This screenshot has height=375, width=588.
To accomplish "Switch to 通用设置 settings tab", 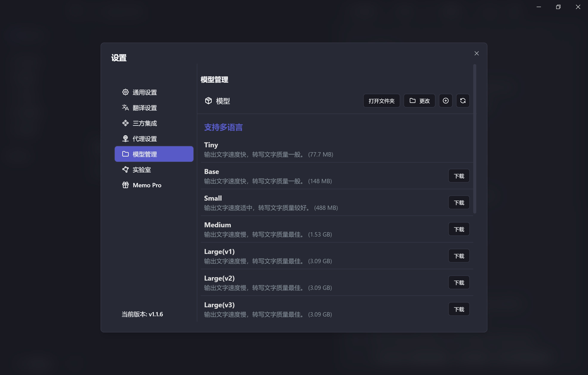I will point(145,92).
